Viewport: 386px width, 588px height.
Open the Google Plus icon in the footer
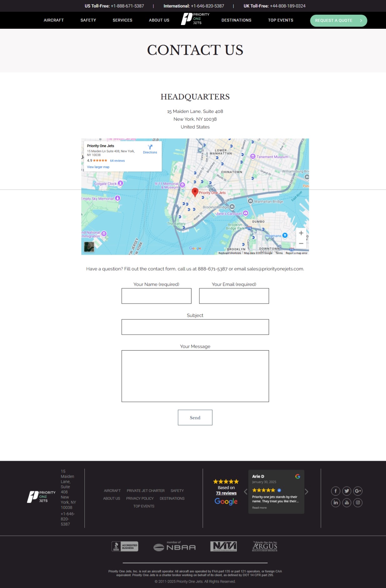[x=358, y=491]
